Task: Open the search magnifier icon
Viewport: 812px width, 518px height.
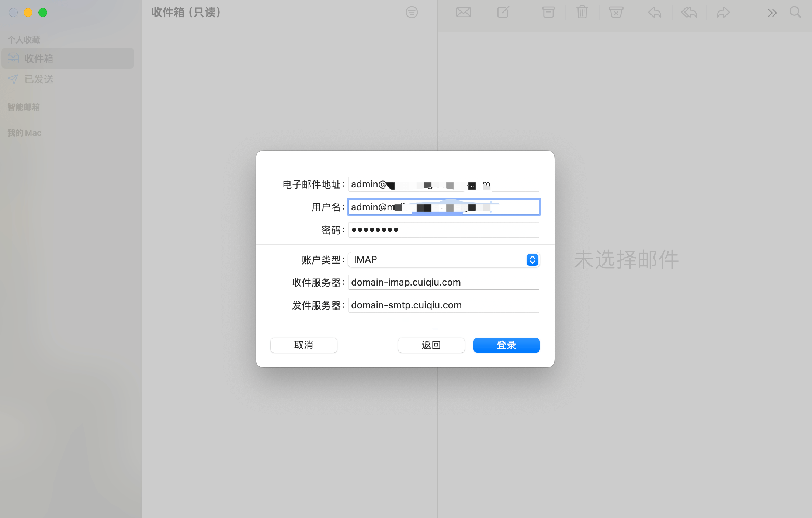Action: pos(795,13)
